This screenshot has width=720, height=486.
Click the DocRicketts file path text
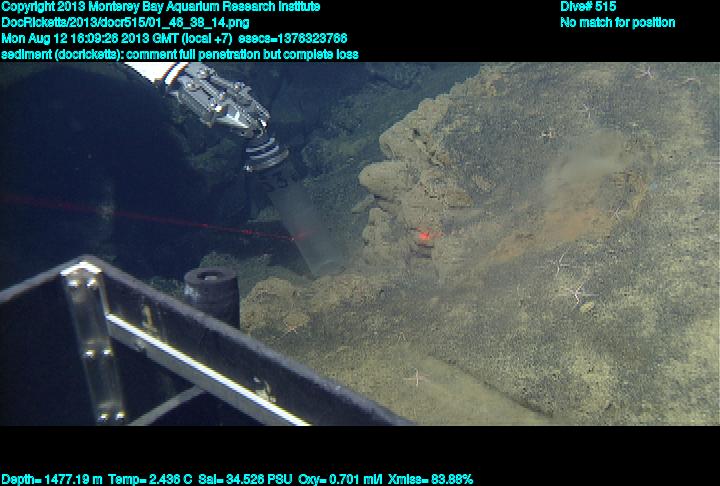[x=125, y=23]
